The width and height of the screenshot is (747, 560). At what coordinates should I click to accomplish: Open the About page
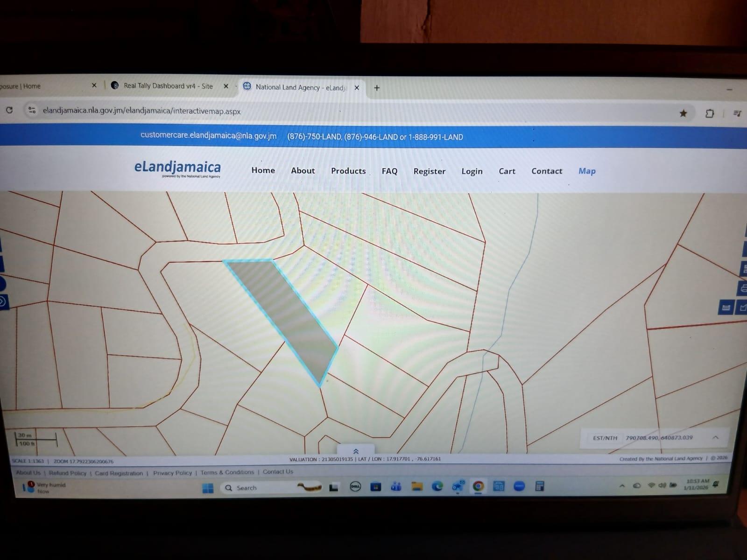click(303, 171)
